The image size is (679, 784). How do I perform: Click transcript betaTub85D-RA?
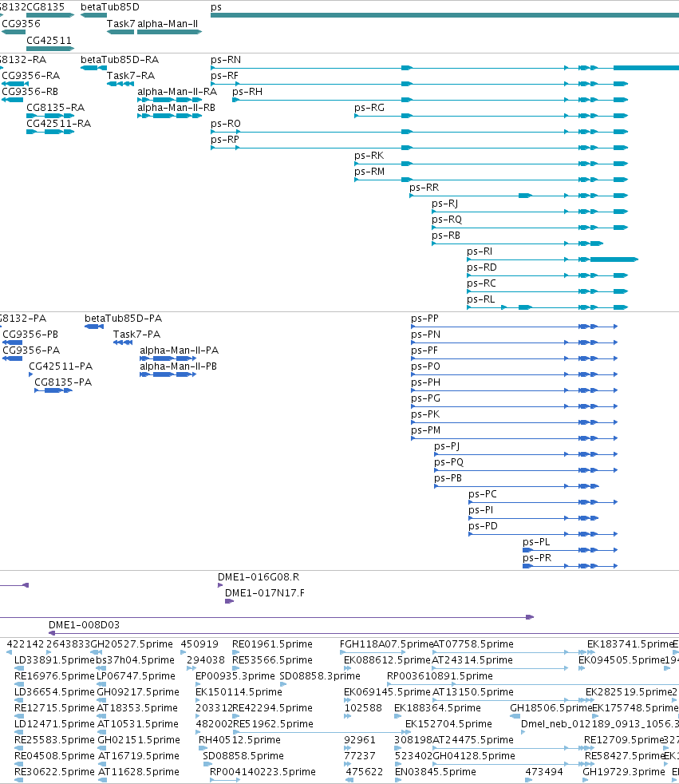coord(120,60)
